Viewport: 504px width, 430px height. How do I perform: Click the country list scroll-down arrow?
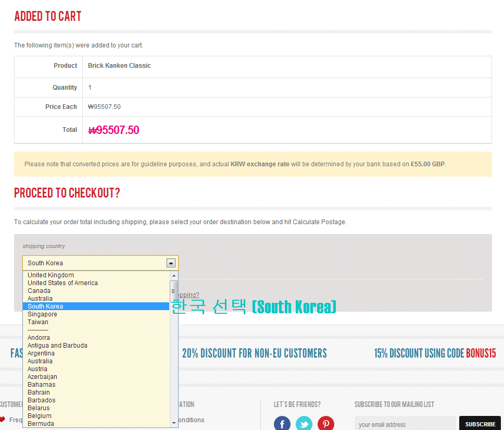pos(174,423)
